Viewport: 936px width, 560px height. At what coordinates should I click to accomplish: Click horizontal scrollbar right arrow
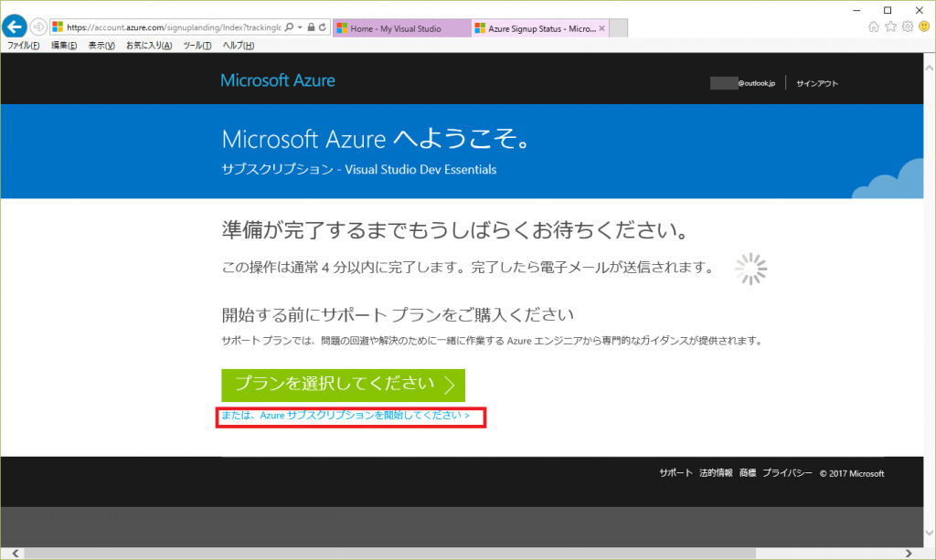(x=909, y=554)
